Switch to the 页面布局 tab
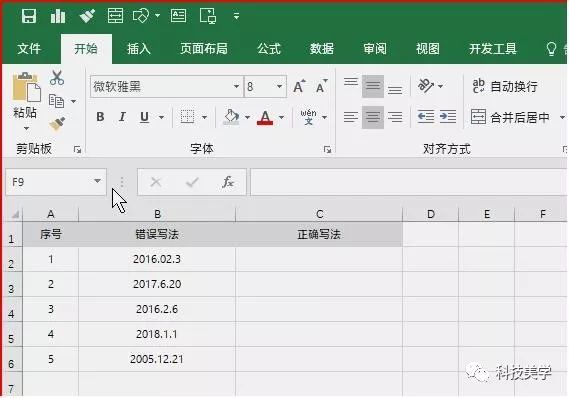 [204, 48]
